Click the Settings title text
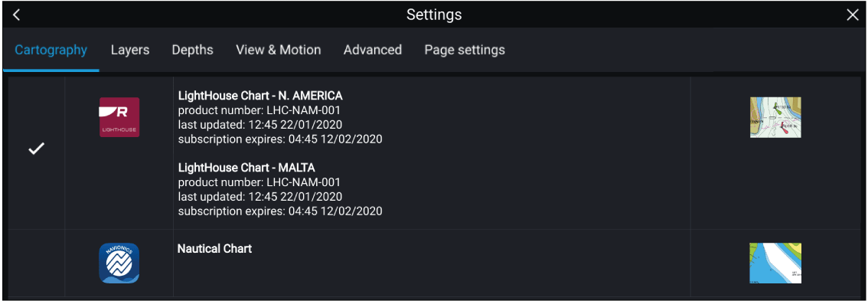 click(x=434, y=15)
